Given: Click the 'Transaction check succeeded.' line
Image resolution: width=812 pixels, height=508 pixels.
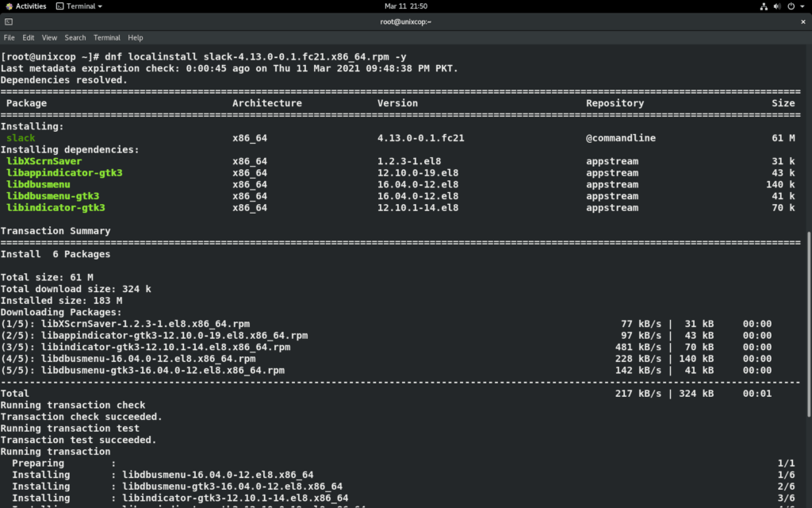Looking at the screenshot, I should pos(82,417).
